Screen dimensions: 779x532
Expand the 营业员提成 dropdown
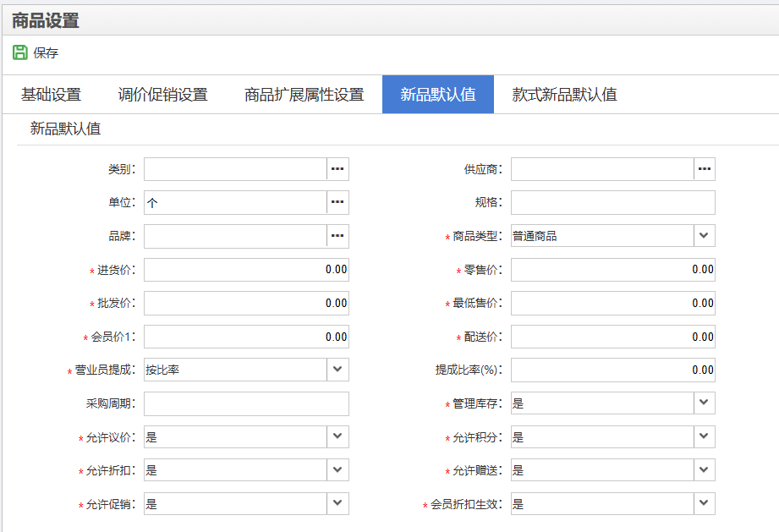pyautogui.click(x=337, y=370)
